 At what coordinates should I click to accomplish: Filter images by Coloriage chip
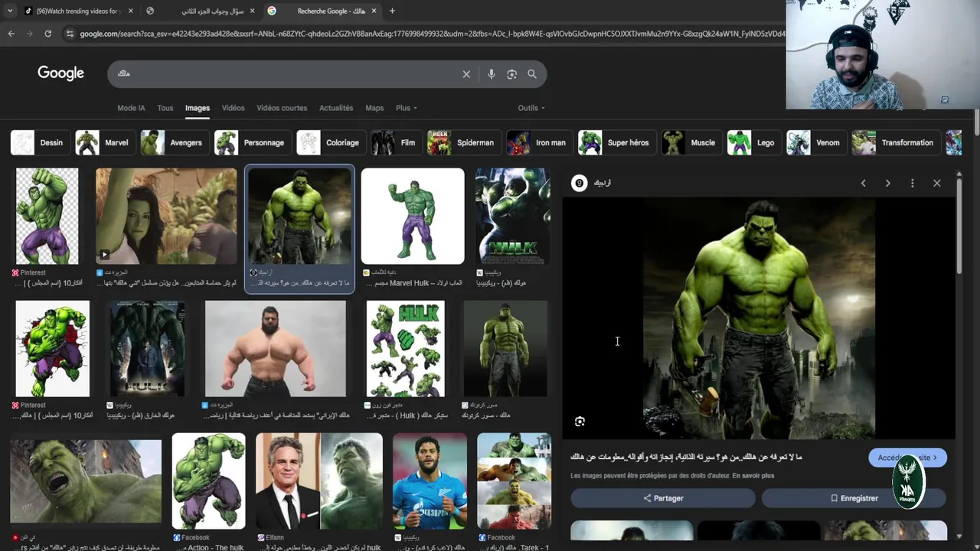click(x=330, y=143)
